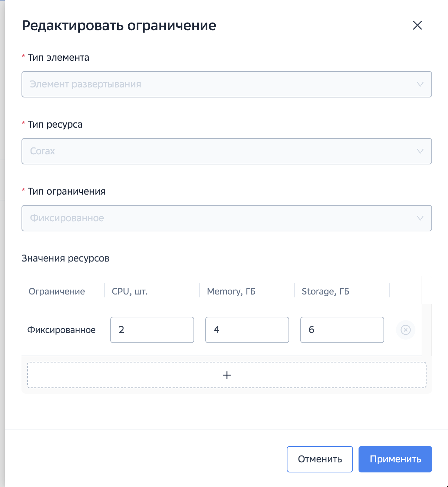Open the Фиксированное restriction type dropdown
Screen dimensions: 448x487
[208, 218]
